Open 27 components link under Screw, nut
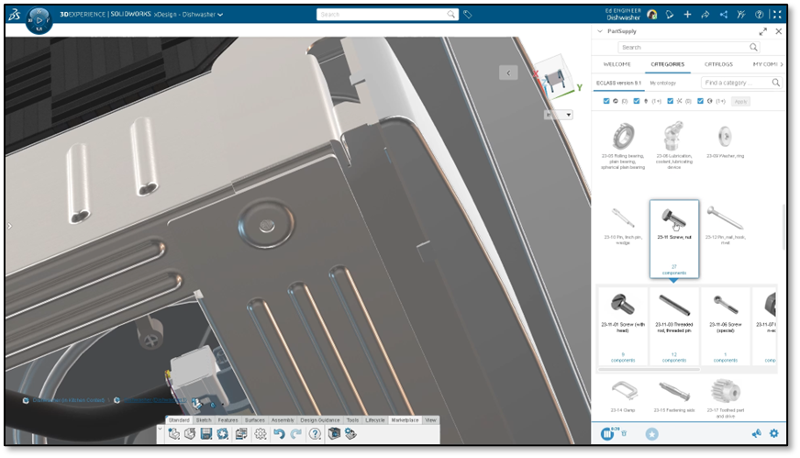800x458 pixels. tap(674, 270)
